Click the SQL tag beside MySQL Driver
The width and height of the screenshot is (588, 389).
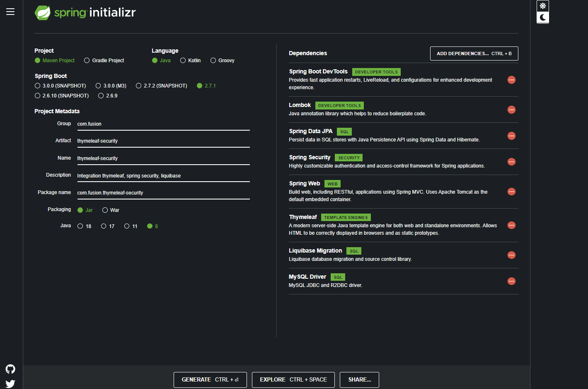pyautogui.click(x=338, y=277)
